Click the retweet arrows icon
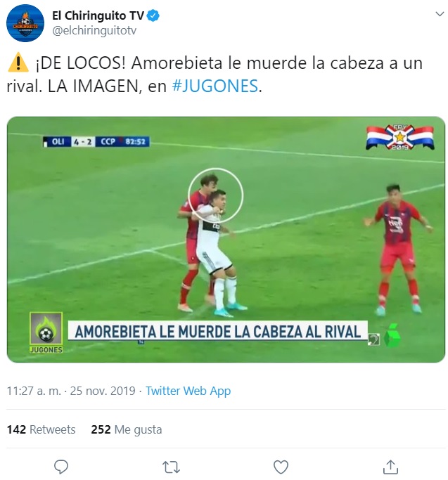 (171, 467)
